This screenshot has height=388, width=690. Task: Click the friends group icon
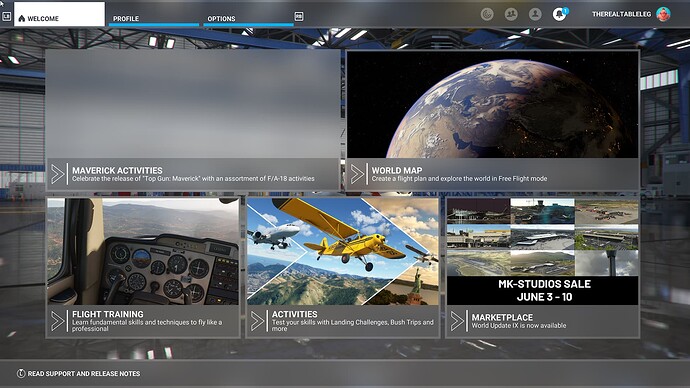point(511,15)
